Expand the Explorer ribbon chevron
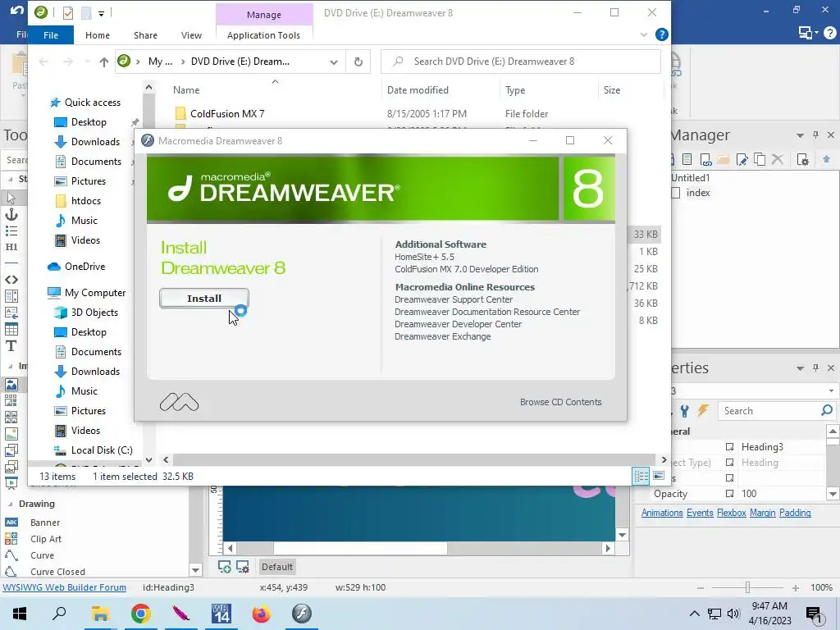 pyautogui.click(x=643, y=34)
